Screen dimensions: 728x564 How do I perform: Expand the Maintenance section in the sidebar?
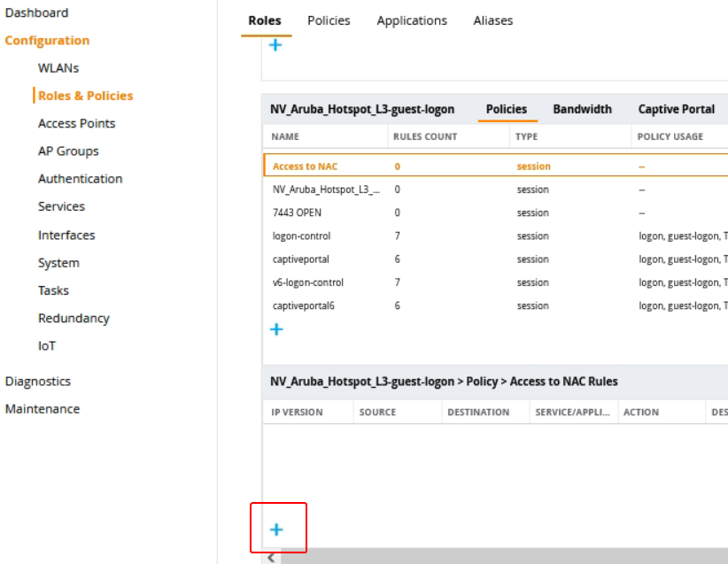[43, 409]
